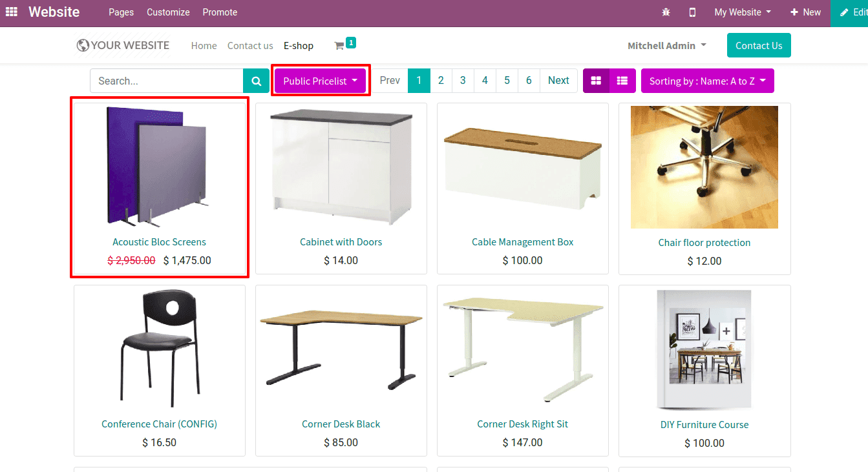
Task: Click the search magnifier button
Action: pos(256,81)
